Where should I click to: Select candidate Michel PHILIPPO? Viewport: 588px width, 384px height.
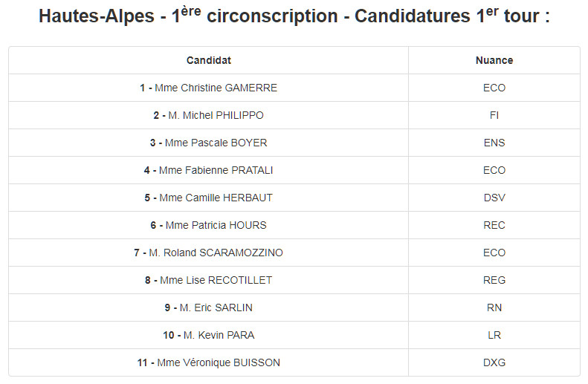coord(216,115)
